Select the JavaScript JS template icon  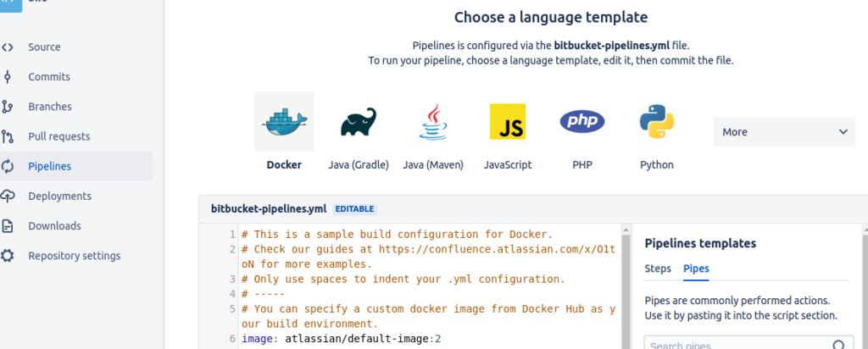click(507, 122)
